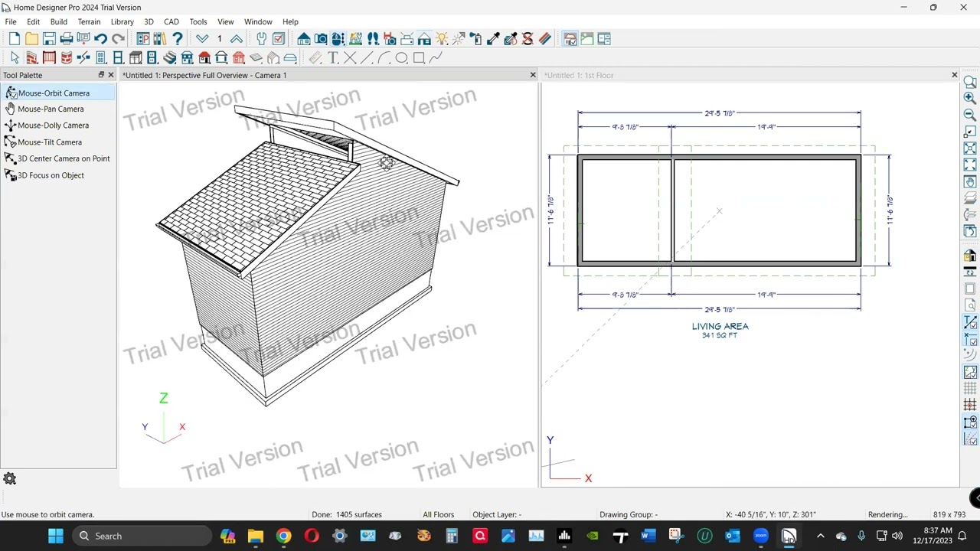Select the Pan hand tool
The image size is (980, 551).
pos(970,182)
